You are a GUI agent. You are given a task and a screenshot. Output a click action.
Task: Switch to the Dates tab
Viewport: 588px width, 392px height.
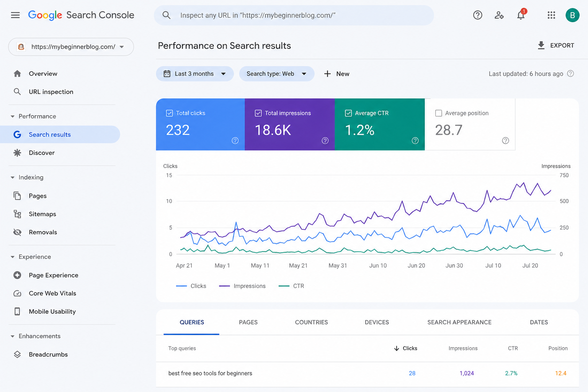[539, 322]
